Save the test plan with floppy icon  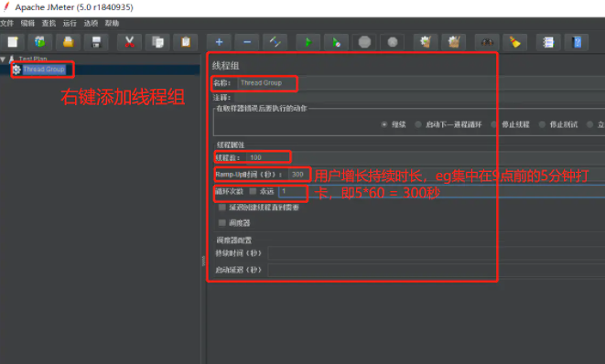96,42
